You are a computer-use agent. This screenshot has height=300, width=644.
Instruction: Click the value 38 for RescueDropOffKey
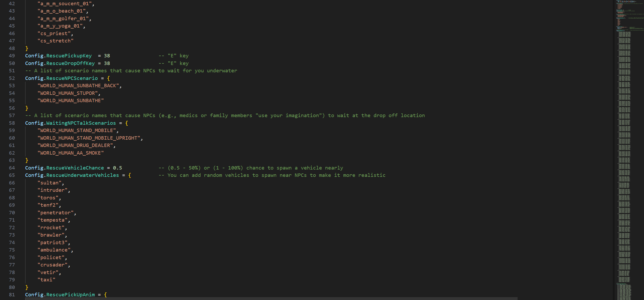click(x=107, y=63)
